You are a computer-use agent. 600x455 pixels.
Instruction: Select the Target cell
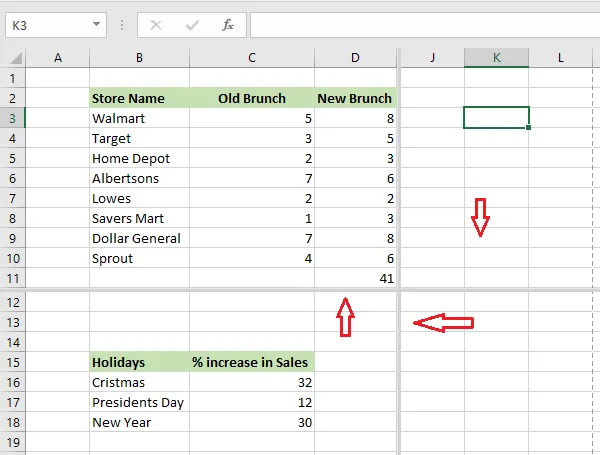(139, 138)
